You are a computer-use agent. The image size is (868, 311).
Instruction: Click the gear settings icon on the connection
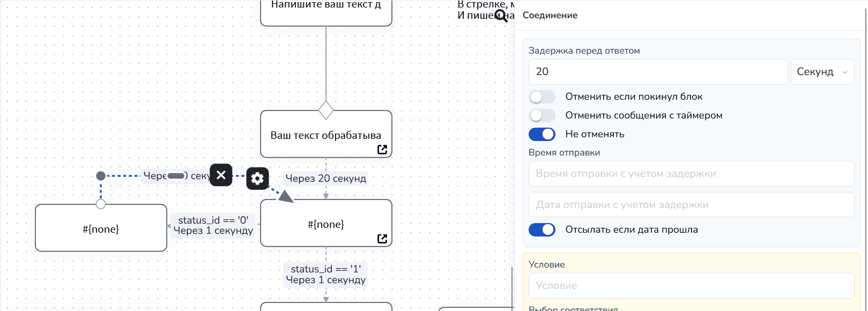[257, 178]
